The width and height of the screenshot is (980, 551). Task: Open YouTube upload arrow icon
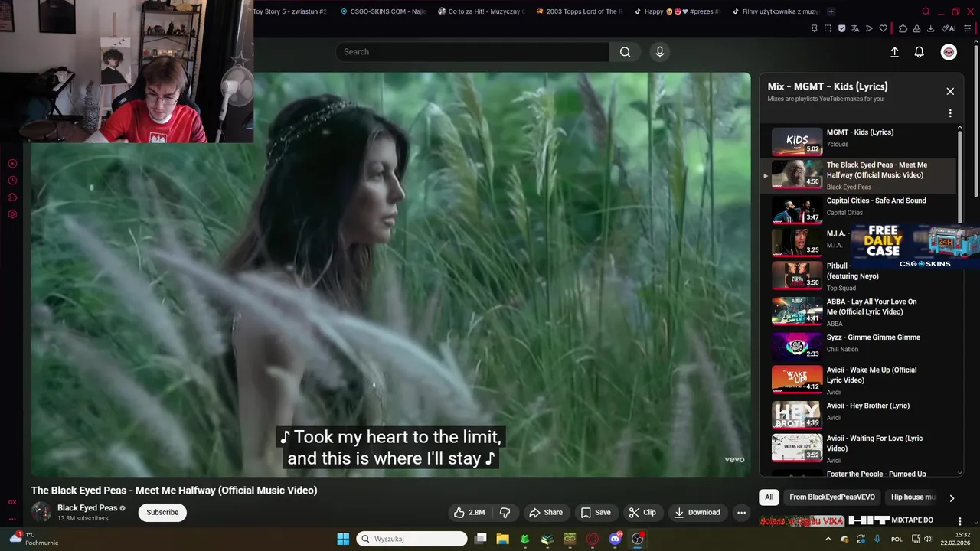click(894, 52)
